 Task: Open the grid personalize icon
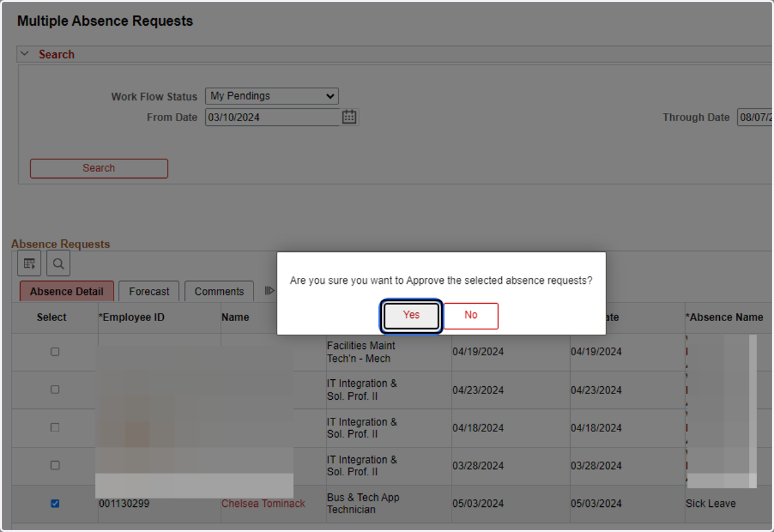click(x=29, y=263)
